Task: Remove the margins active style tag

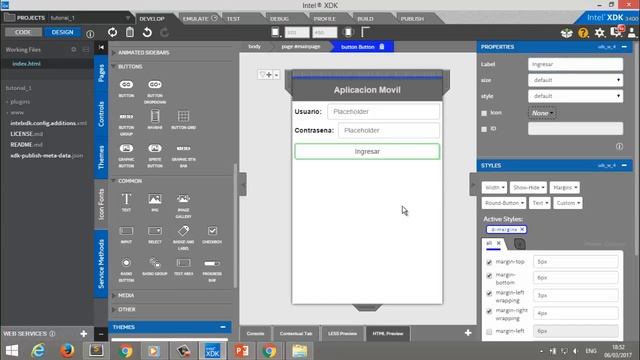Action: (522, 229)
